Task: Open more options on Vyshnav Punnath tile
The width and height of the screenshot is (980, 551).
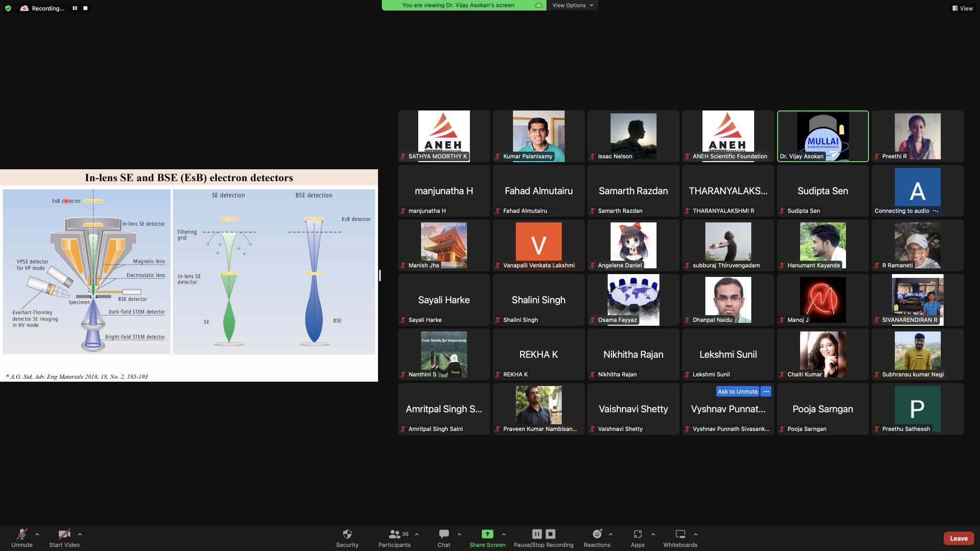Action: [x=766, y=391]
